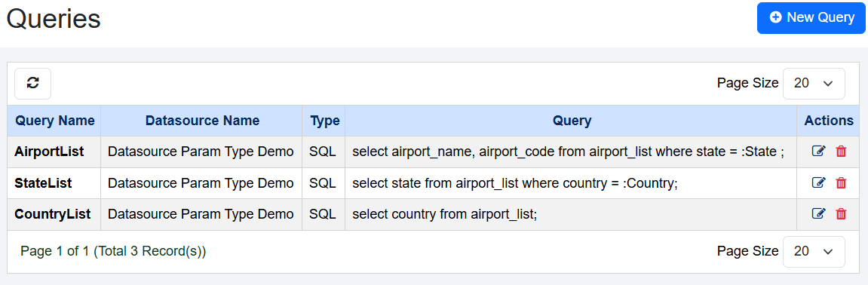
Task: Edit the StateList query
Action: pyautogui.click(x=818, y=182)
